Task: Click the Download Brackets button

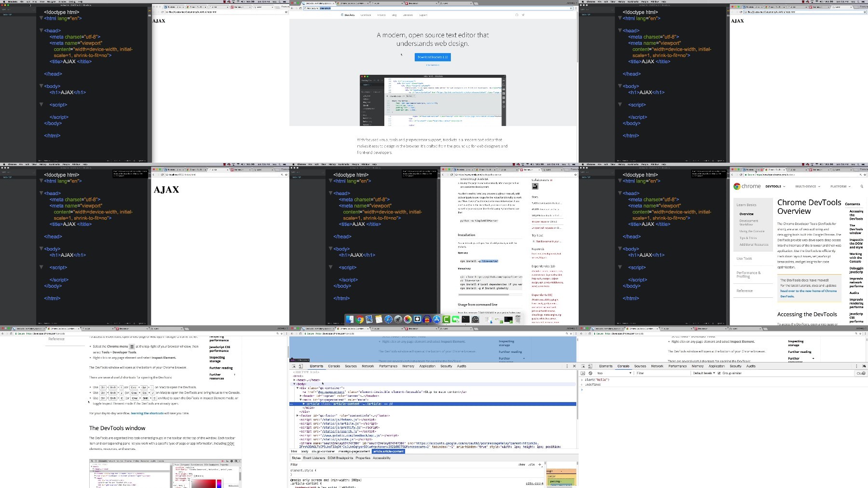Action: click(433, 57)
